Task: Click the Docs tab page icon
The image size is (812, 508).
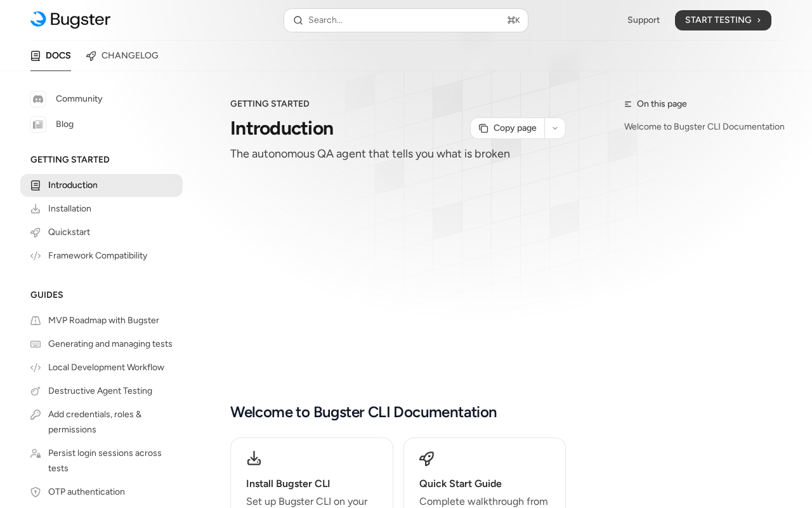Action: point(36,56)
